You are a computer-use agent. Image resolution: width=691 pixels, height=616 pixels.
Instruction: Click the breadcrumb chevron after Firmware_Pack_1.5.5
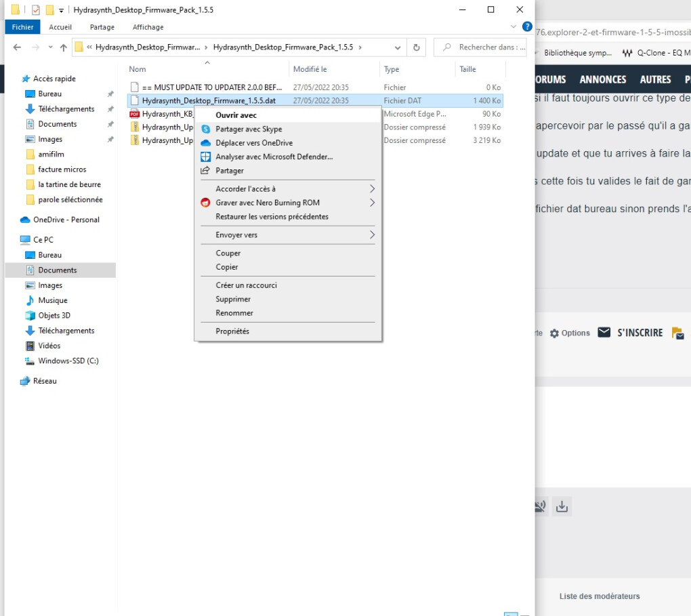(x=360, y=47)
